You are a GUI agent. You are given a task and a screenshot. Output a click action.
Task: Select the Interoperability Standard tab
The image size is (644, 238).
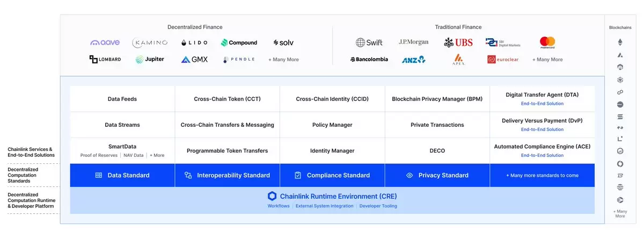[227, 175]
